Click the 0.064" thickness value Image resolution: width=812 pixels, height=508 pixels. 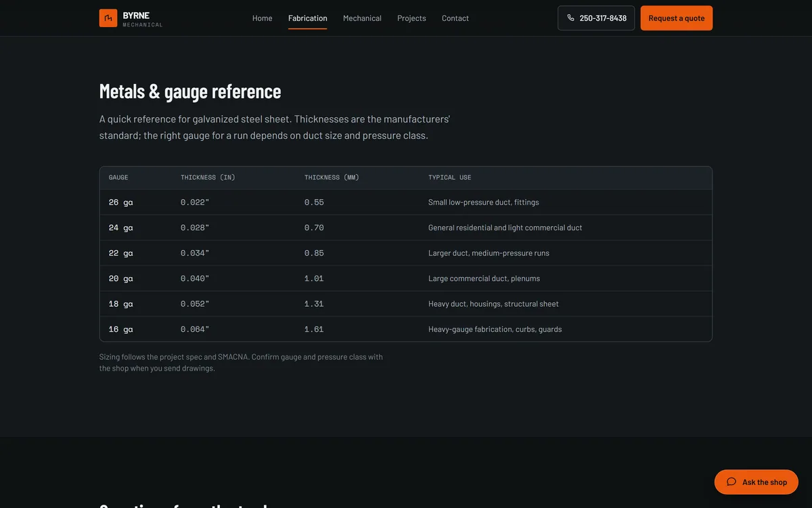pyautogui.click(x=195, y=329)
